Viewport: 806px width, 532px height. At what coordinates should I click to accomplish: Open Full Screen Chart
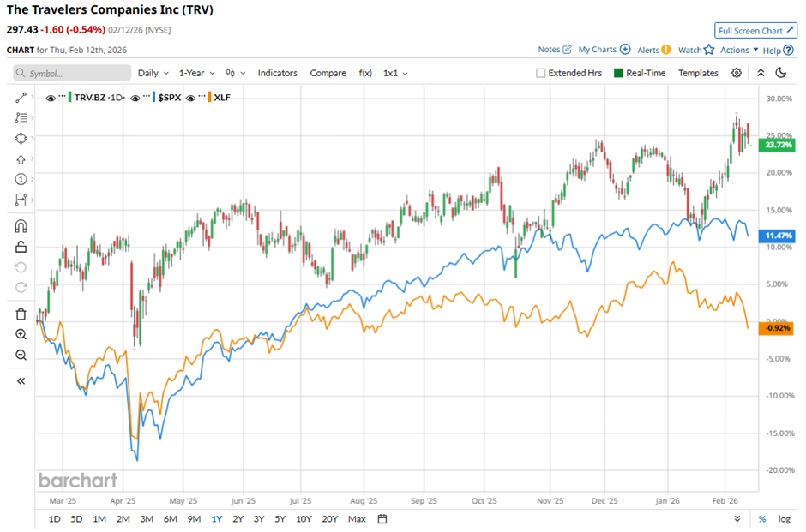(x=755, y=31)
